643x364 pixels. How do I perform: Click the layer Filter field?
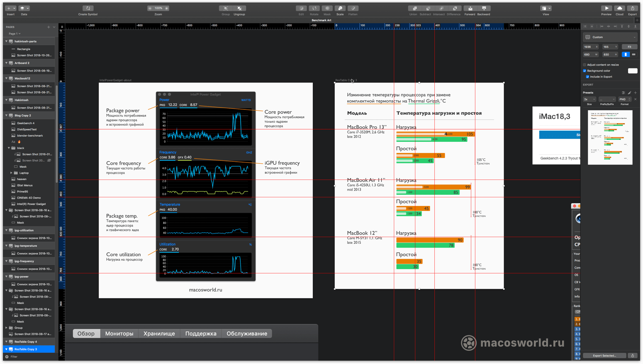[x=29, y=357]
